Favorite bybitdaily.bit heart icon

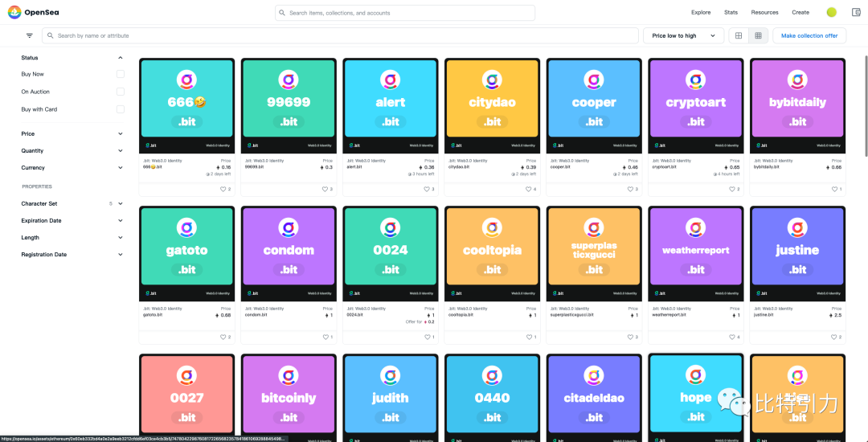pyautogui.click(x=834, y=189)
